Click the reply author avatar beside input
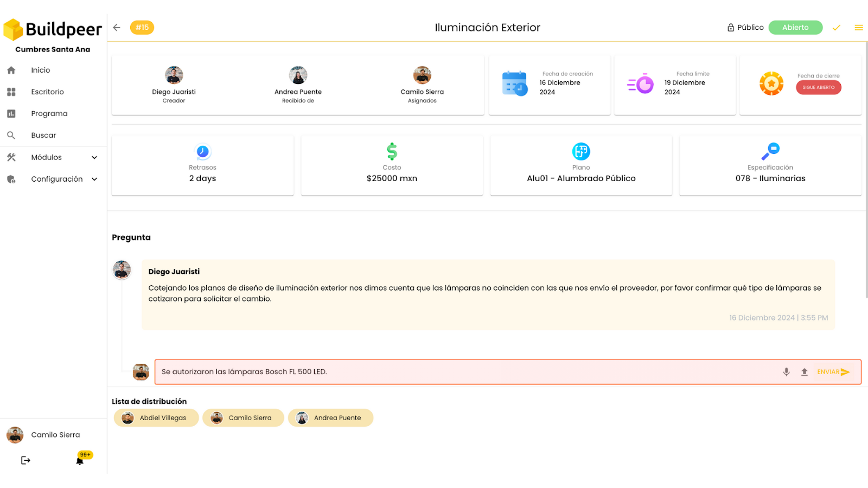 coord(141,372)
